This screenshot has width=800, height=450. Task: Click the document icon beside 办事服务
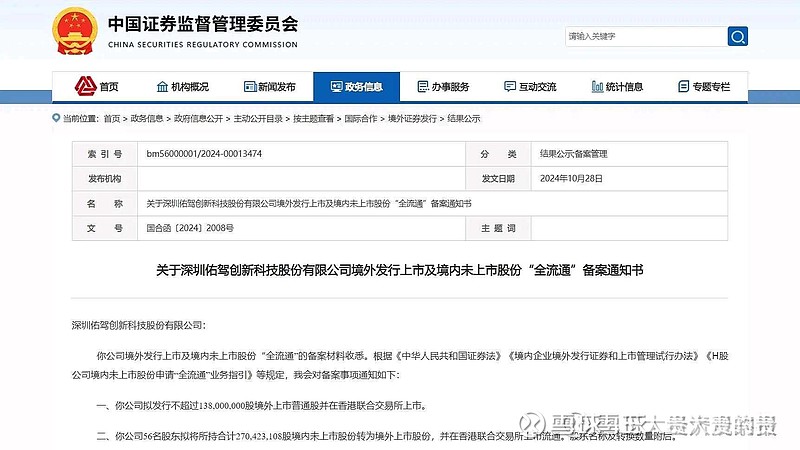coord(423,87)
